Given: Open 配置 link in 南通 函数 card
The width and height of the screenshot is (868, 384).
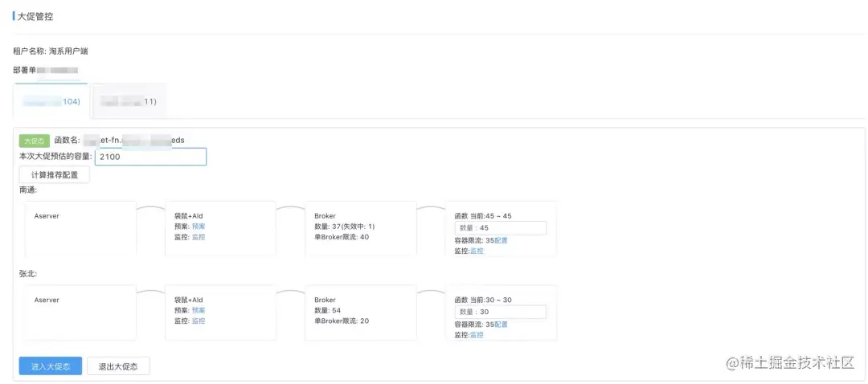Looking at the screenshot, I should [501, 240].
